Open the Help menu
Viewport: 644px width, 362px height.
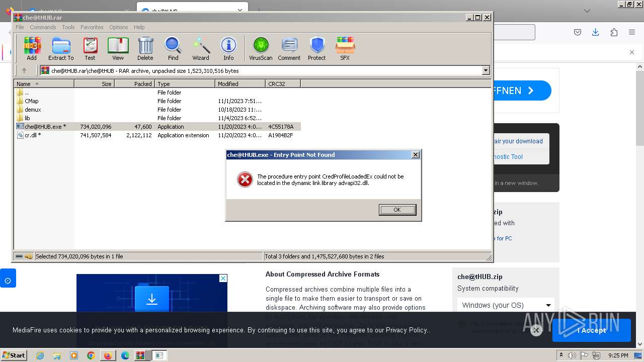point(139,27)
